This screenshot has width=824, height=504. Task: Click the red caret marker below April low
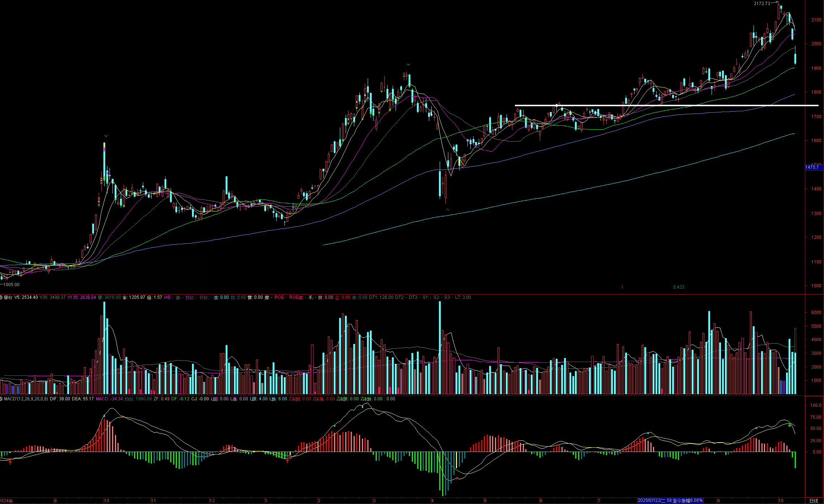[x=447, y=209]
